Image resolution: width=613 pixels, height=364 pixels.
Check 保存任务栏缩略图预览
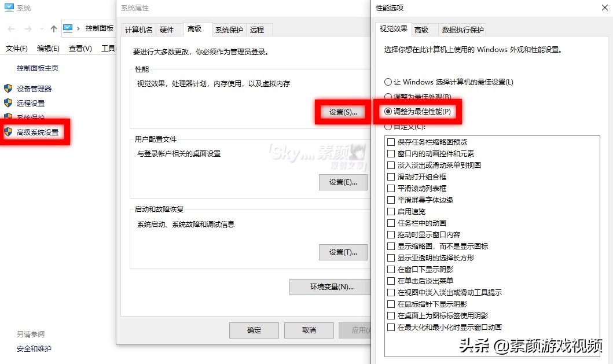(x=391, y=142)
